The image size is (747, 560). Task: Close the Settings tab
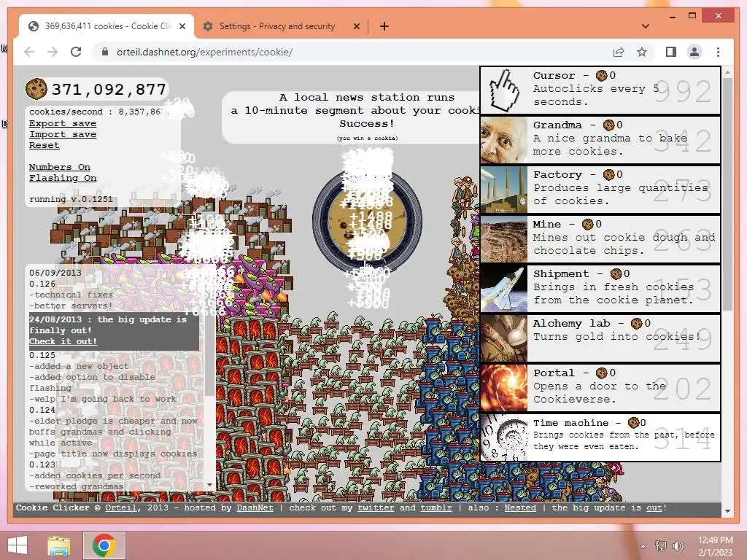pos(356,26)
